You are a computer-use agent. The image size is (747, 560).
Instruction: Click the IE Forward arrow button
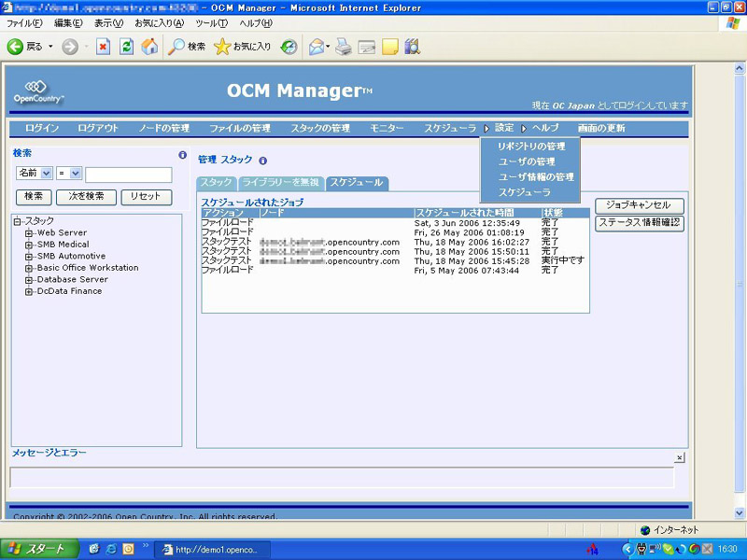pyautogui.click(x=70, y=47)
